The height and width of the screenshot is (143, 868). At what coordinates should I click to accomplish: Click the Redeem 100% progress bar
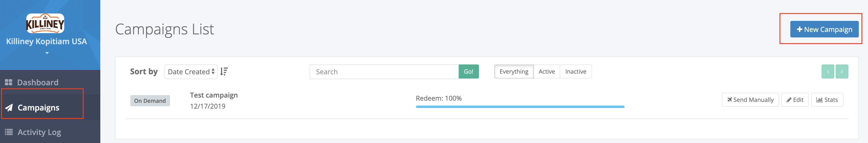click(520, 107)
